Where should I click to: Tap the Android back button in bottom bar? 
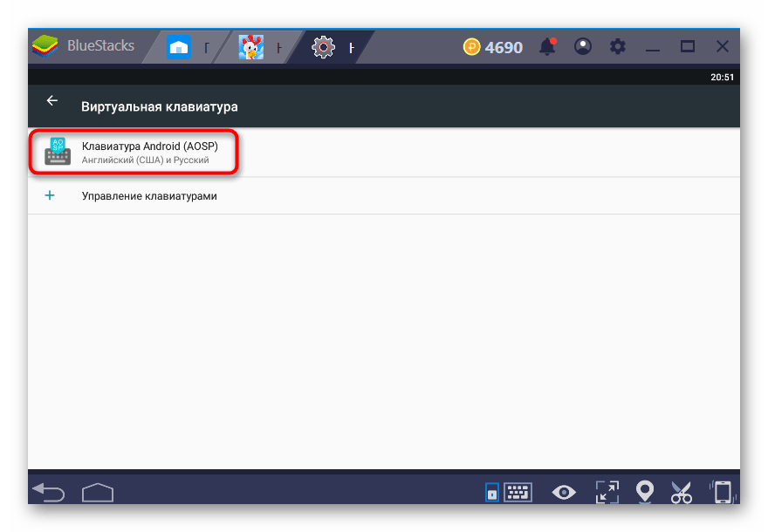49,493
